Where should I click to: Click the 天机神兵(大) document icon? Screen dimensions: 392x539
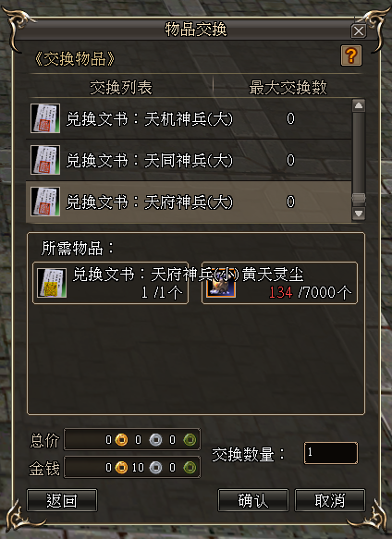pyautogui.click(x=45, y=118)
